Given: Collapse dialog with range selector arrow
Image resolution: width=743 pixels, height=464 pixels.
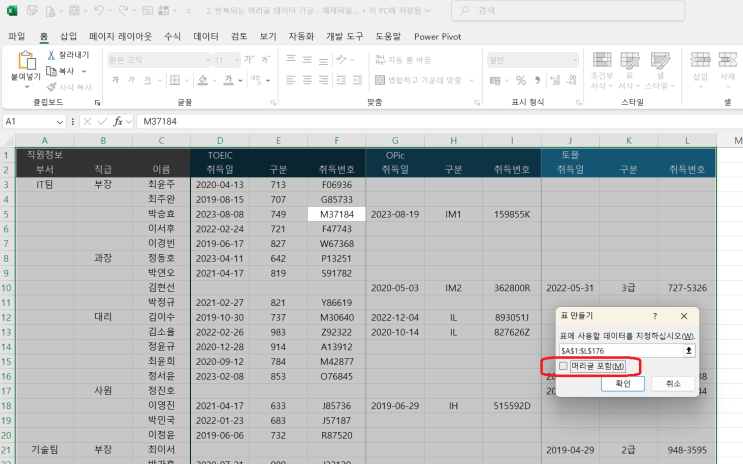Looking at the screenshot, I should coord(689,351).
